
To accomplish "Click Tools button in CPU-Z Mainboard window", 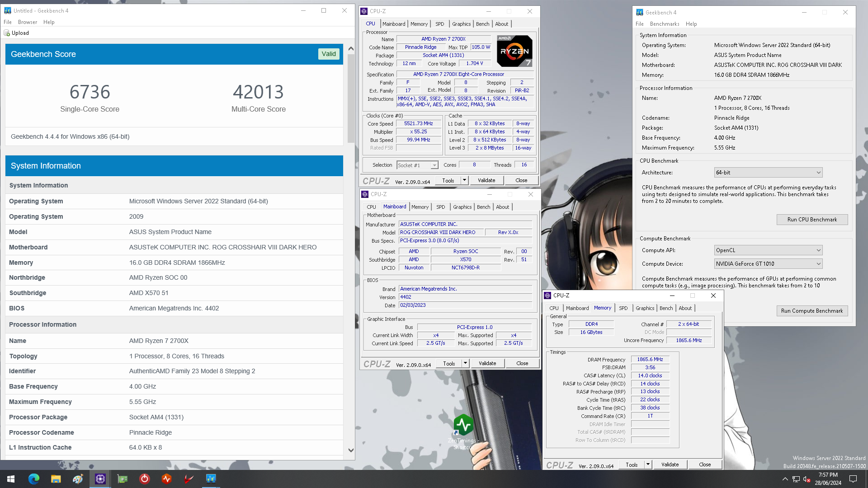I will (449, 363).
